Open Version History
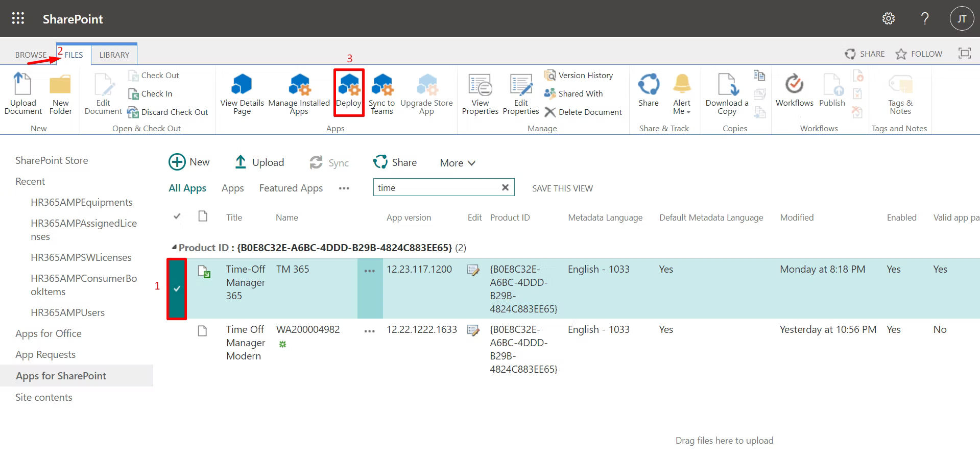Screen dimensions: 980x459 coord(579,76)
